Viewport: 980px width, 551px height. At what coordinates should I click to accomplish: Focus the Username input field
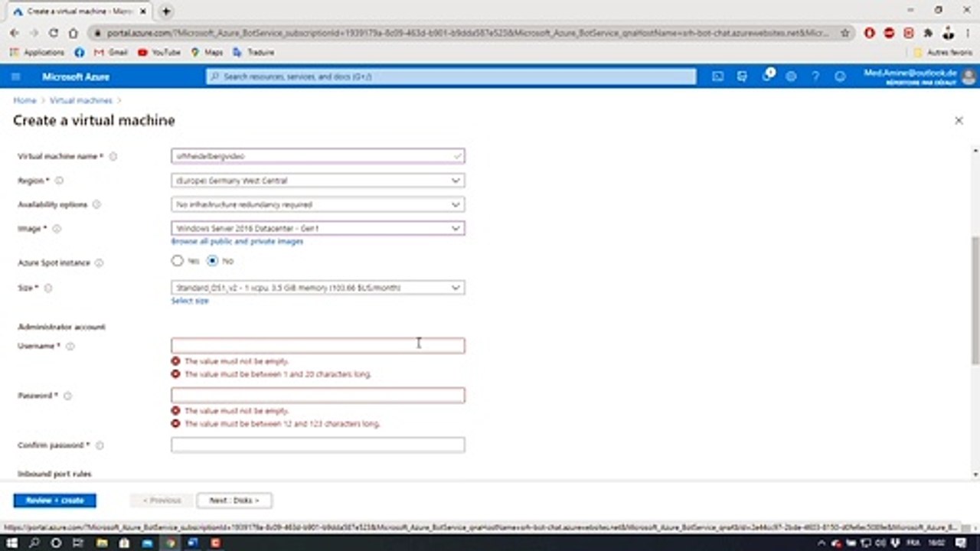click(x=318, y=346)
